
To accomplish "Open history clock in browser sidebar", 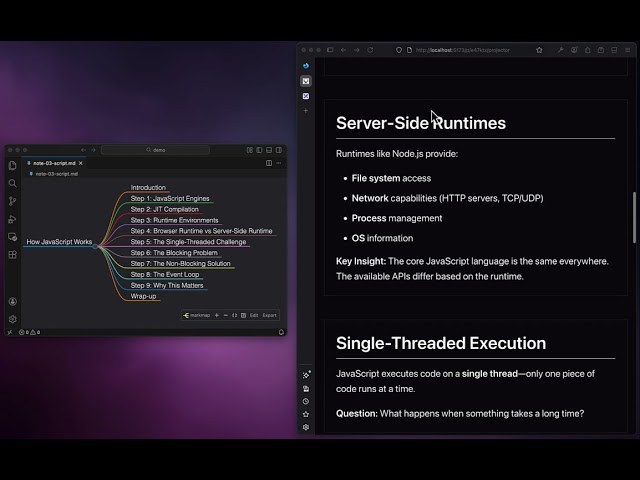I will coord(306,401).
